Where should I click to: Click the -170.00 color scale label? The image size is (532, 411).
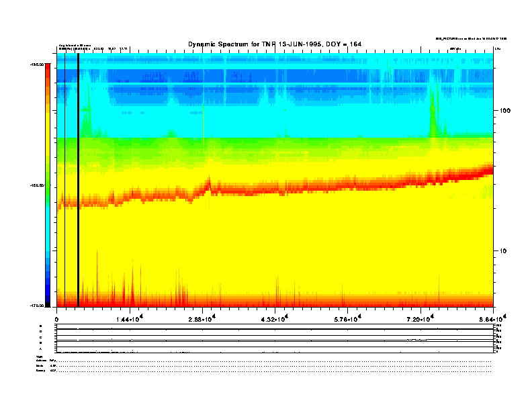tap(36, 306)
